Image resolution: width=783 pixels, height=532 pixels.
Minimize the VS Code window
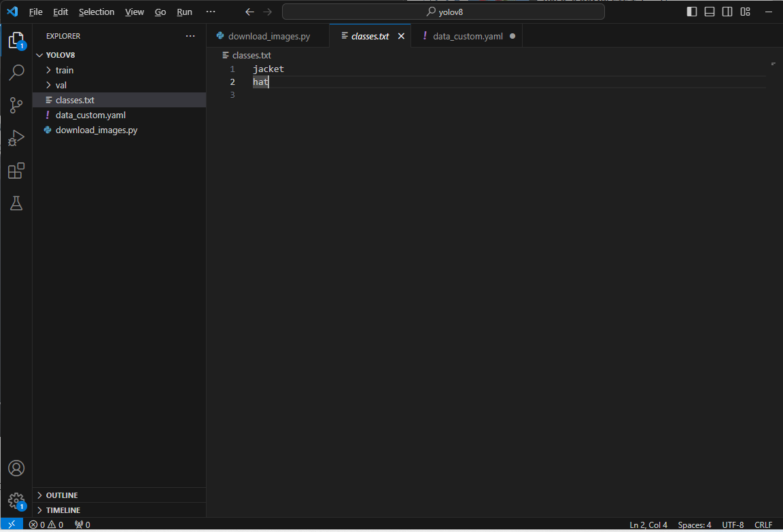coord(769,12)
